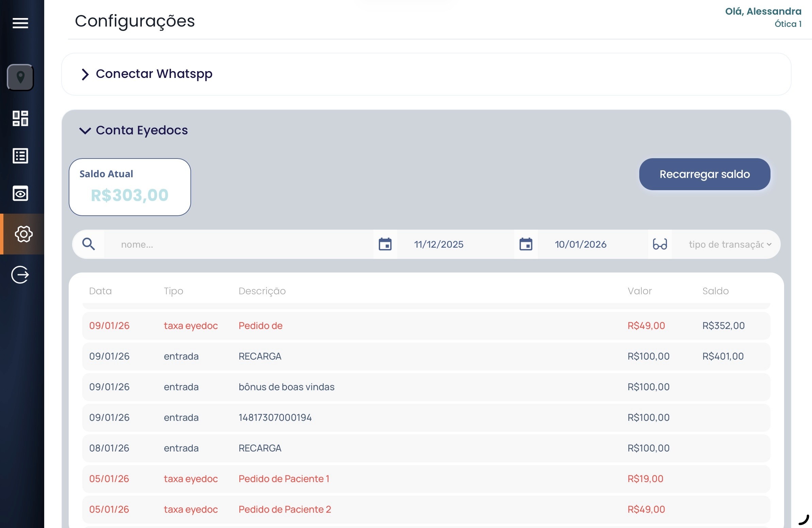Click the logout arrow sidebar icon
812x528 pixels.
[20, 275]
